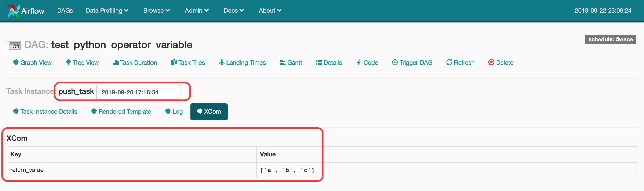644x191 pixels.
Task: Go to DAGs in navigation bar
Action: (65, 11)
